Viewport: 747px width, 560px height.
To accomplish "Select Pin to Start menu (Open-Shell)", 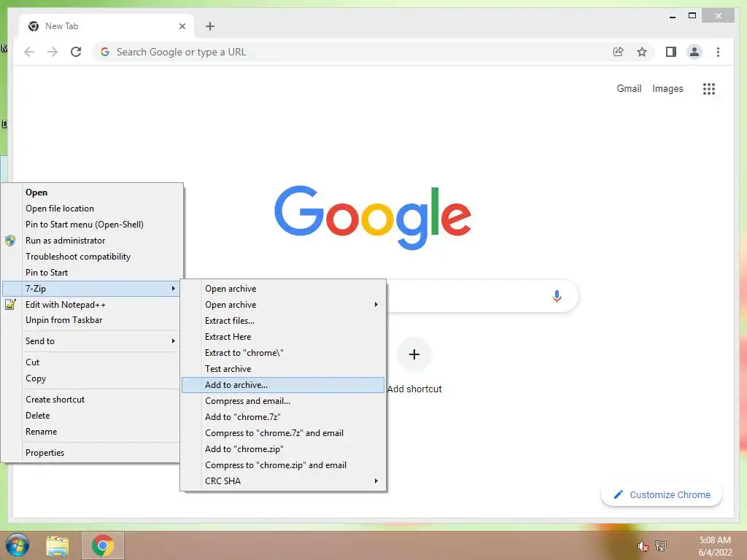I will click(91, 225).
